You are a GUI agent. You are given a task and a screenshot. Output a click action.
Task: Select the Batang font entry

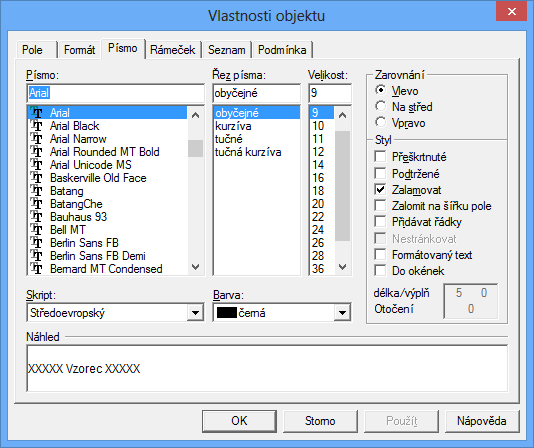click(107, 191)
